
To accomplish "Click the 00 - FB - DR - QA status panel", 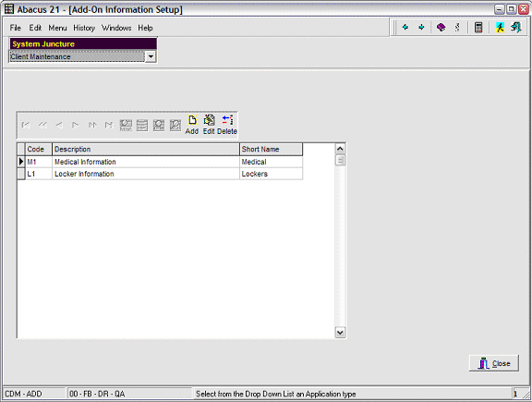I will tap(129, 394).
